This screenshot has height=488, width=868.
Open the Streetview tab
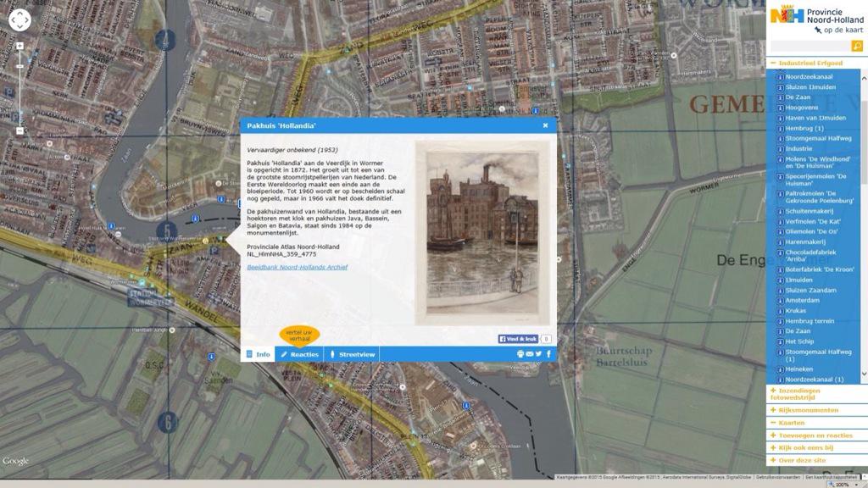[x=352, y=354]
